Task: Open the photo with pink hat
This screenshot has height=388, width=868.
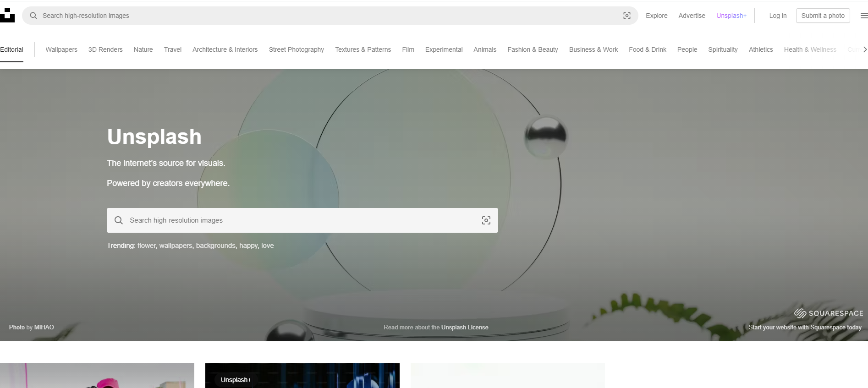Action: (97, 376)
